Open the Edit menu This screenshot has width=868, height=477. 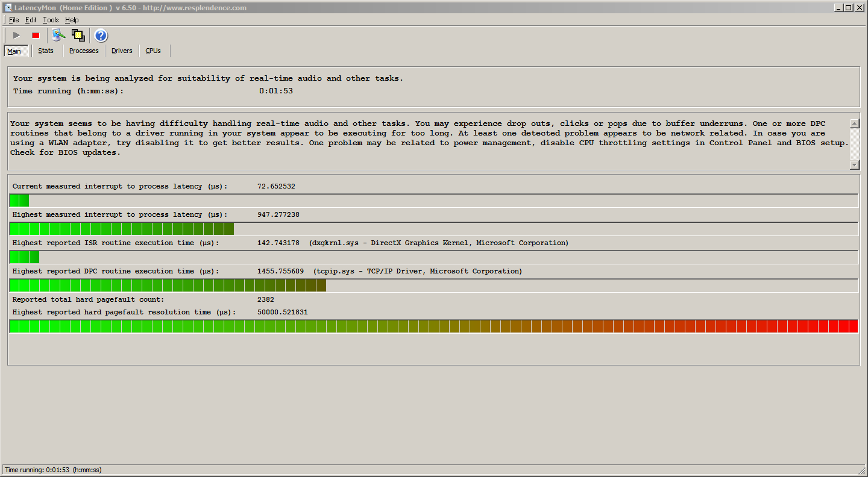[31, 20]
